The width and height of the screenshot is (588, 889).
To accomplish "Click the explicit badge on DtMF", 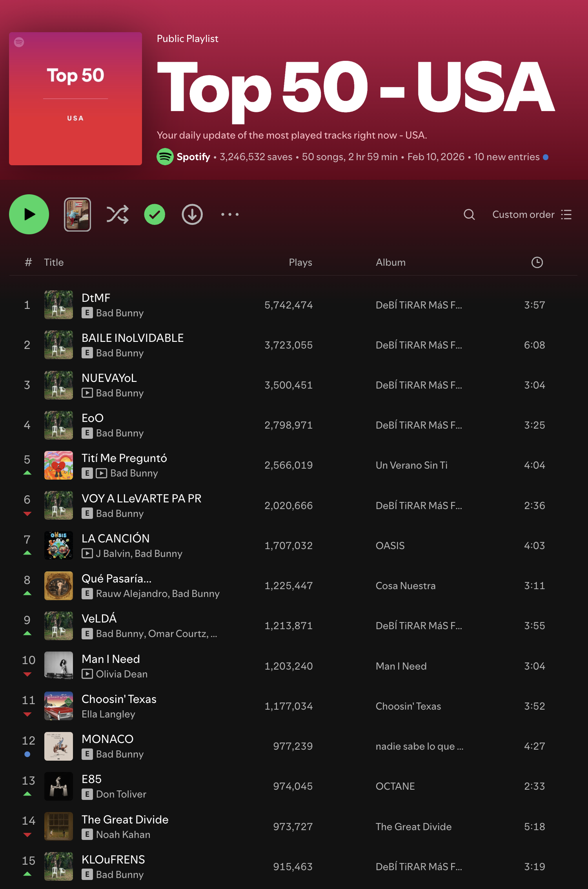I will (87, 313).
